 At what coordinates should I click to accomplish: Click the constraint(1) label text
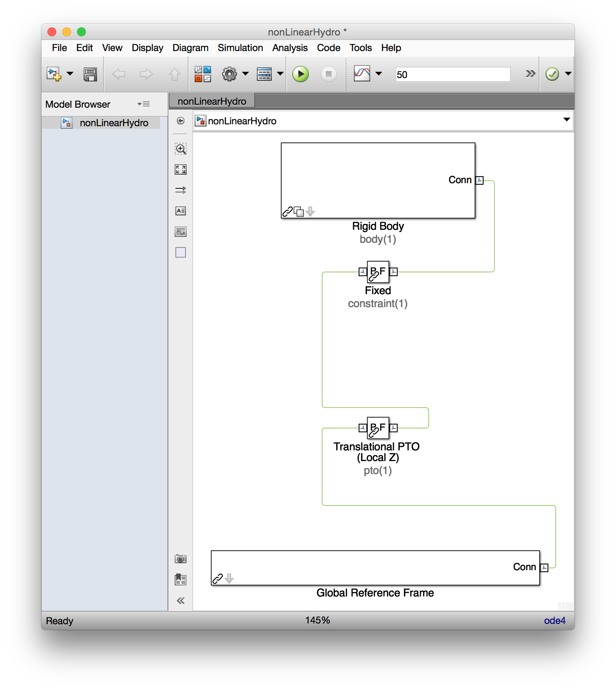tap(378, 304)
